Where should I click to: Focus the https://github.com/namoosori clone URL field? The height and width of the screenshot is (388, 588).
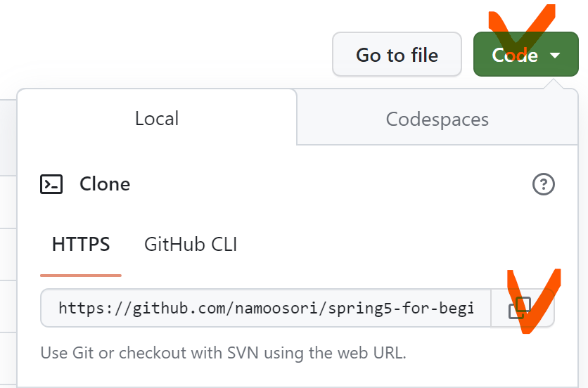266,308
